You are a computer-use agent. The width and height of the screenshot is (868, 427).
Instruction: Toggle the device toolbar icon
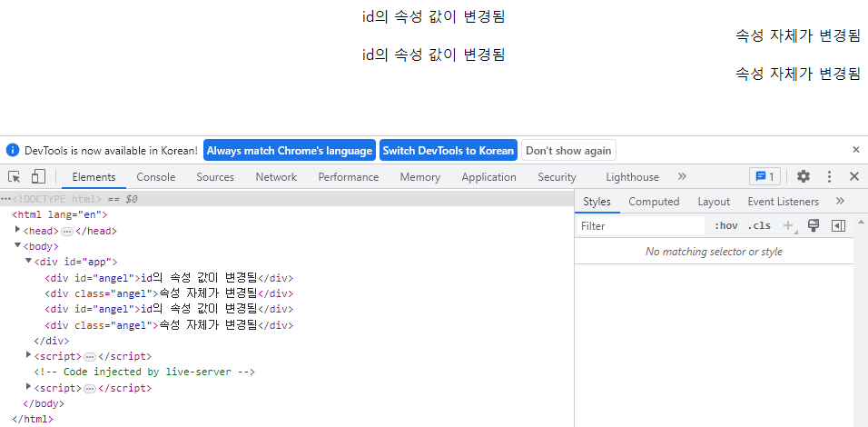(37, 176)
